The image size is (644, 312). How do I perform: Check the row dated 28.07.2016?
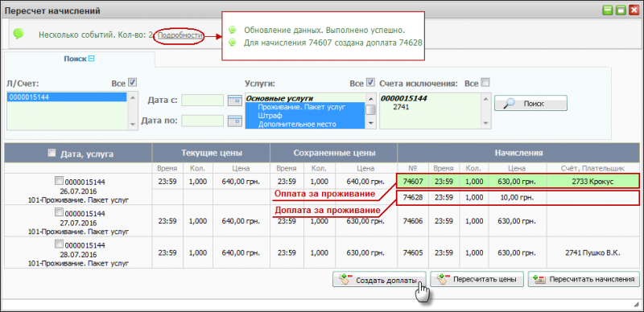[59, 244]
